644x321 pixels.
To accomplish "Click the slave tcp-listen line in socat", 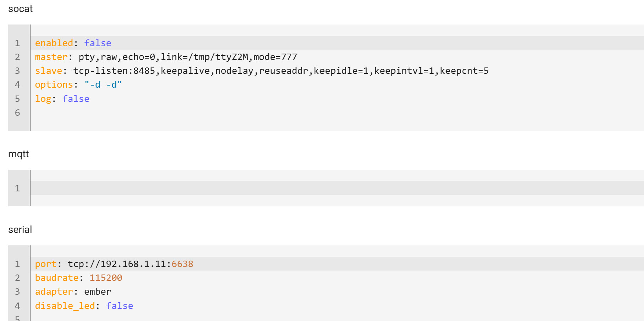I will tap(337, 71).
